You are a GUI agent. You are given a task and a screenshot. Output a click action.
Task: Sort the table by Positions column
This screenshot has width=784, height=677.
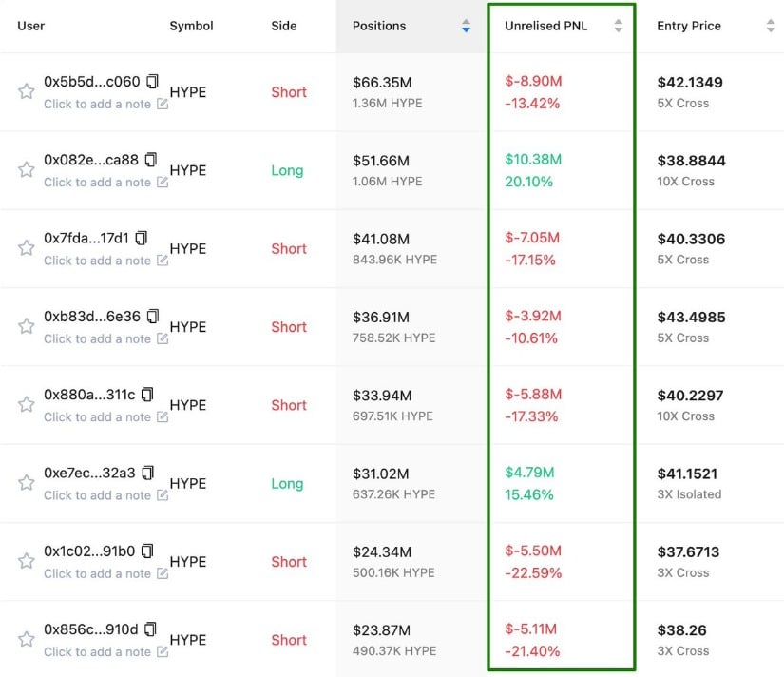tap(466, 26)
